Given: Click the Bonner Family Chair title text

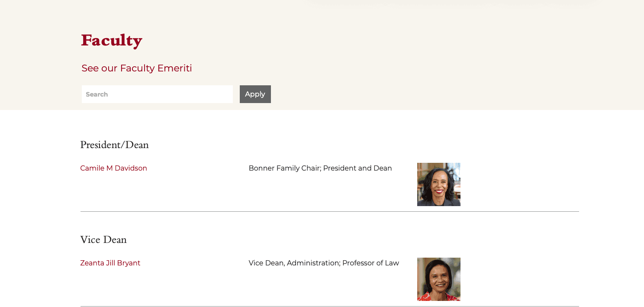Looking at the screenshot, I should [284, 168].
